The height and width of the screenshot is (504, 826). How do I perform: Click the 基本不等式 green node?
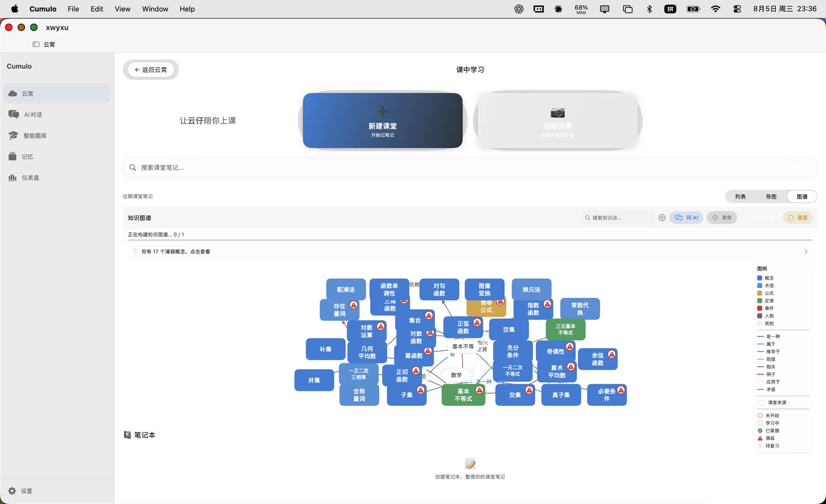463,395
